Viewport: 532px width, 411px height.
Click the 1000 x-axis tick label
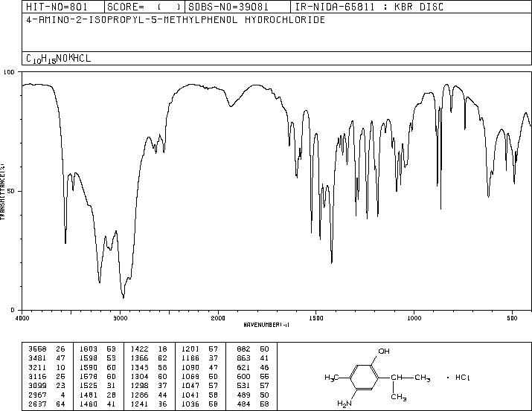(x=414, y=318)
